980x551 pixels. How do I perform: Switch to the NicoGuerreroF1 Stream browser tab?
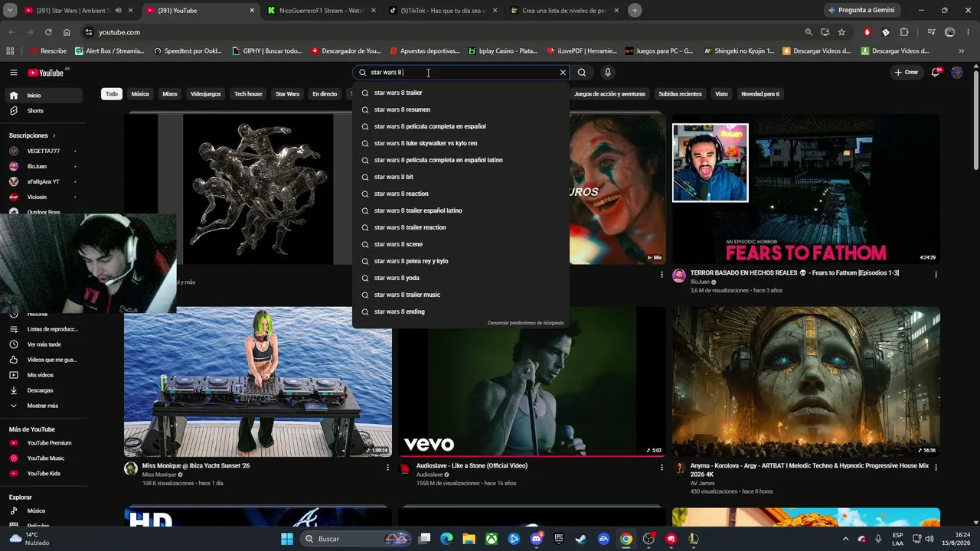pos(321,11)
